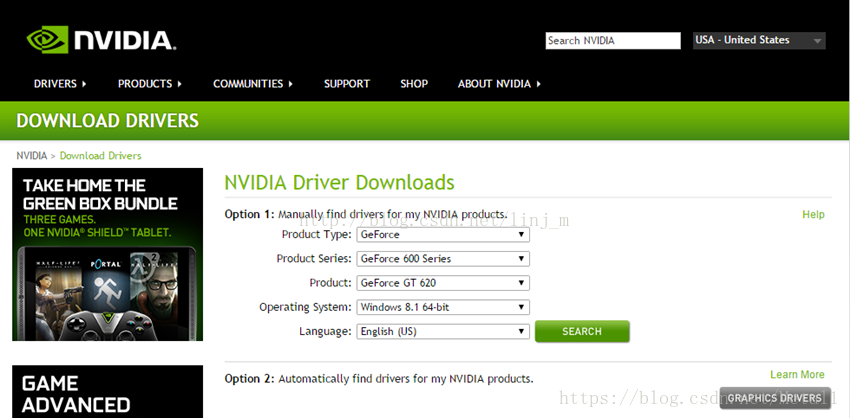Open the DRIVERS menu
Viewport: 850px width, 418px height.
point(60,83)
